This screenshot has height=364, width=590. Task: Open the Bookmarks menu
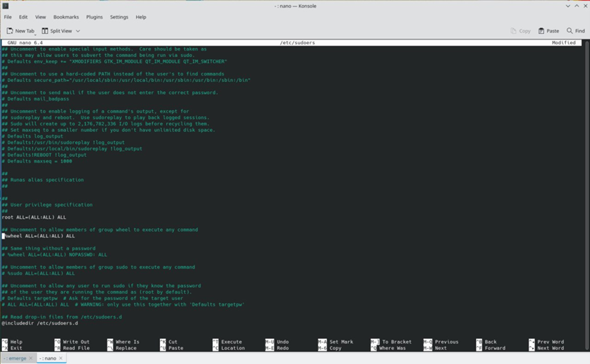coord(66,17)
